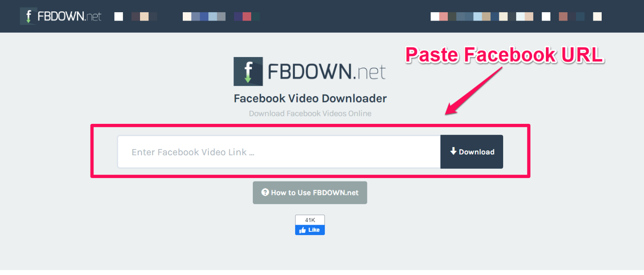Viewport: 644px width, 275px height.
Task: Click the blurred blue-toned nav item in the navbar
Action: point(204,16)
